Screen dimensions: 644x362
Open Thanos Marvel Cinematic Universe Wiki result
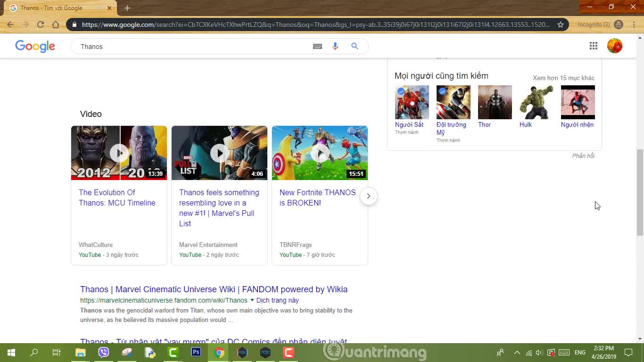pyautogui.click(x=214, y=289)
